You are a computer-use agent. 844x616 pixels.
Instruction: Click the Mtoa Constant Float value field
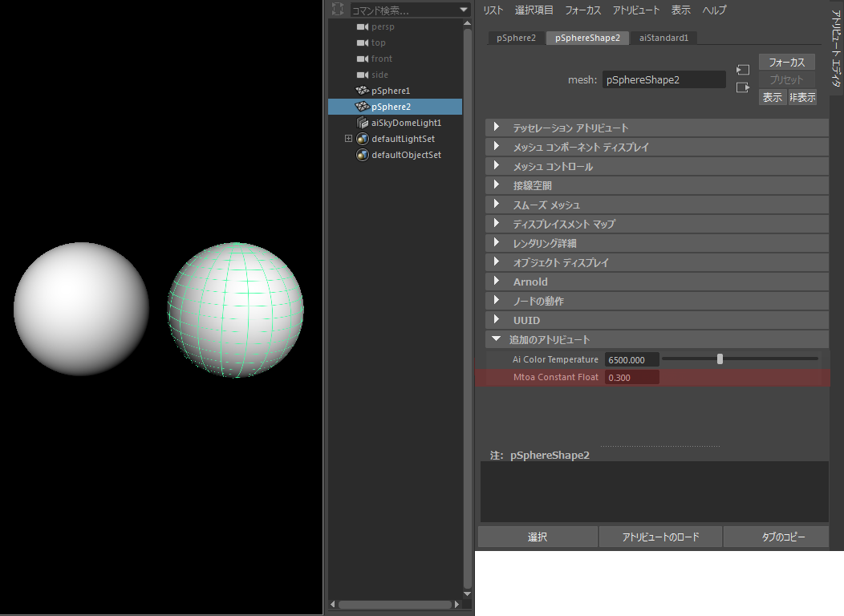point(632,378)
